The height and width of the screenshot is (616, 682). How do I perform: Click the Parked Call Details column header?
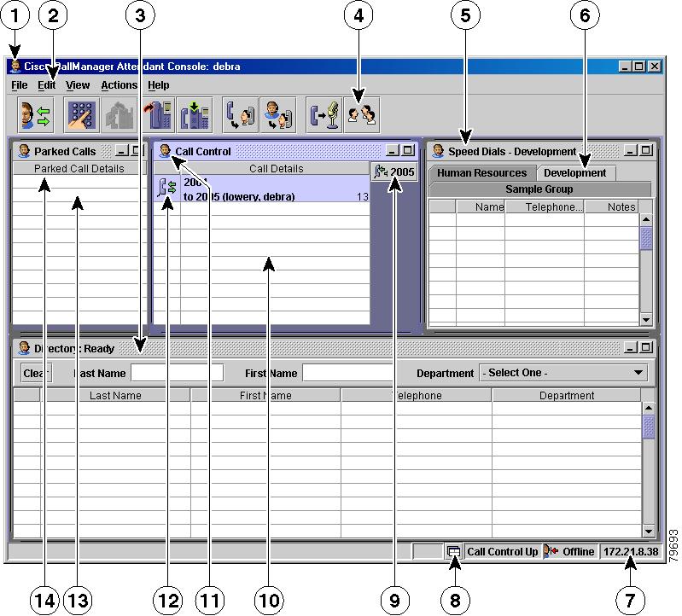(79, 169)
